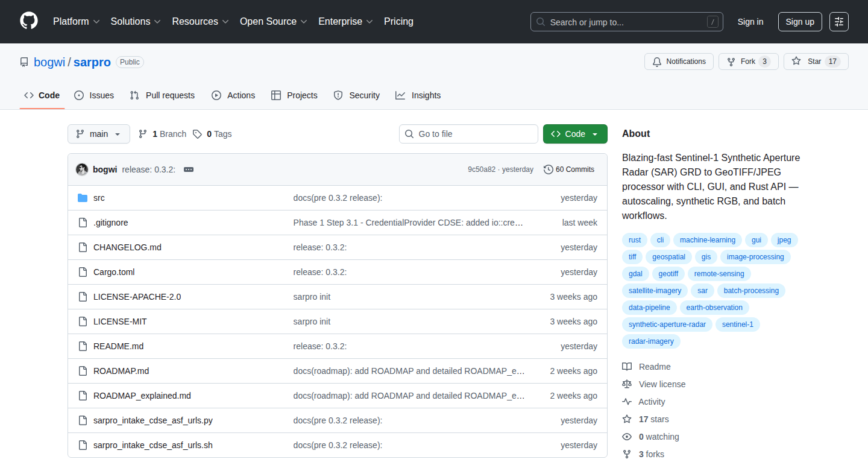
Task: Open the Pricing page
Action: 398,22
